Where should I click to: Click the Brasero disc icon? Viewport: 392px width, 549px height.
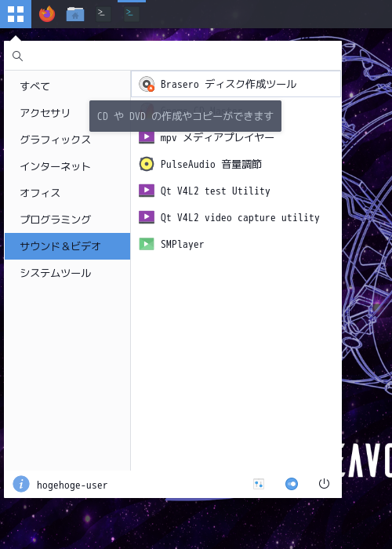tap(147, 84)
